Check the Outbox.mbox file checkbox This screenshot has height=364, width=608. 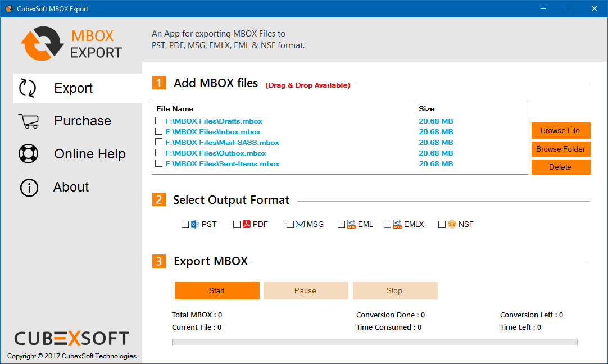[x=158, y=153]
